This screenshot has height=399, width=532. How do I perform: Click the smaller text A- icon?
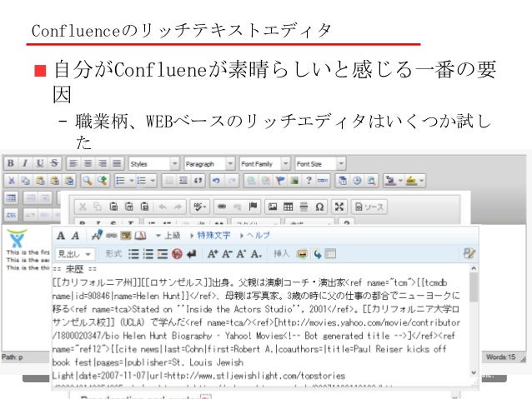coord(227,254)
